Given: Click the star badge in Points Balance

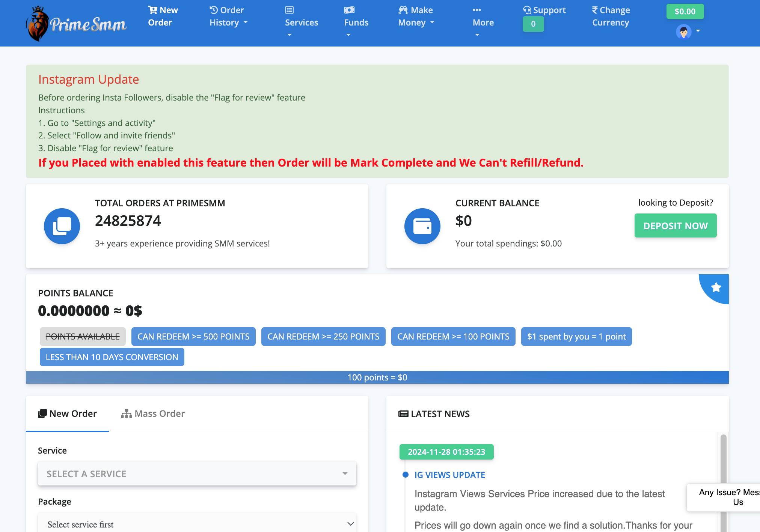Looking at the screenshot, I should [716, 287].
